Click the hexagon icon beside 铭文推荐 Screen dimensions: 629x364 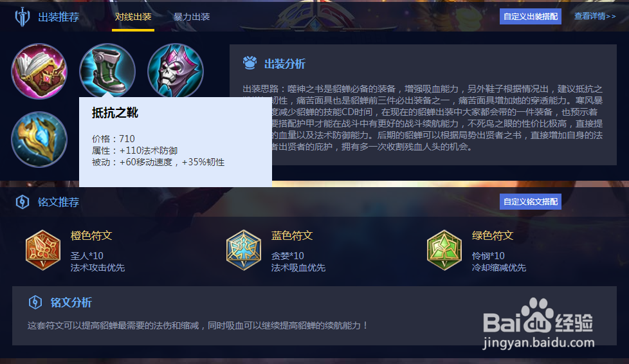(x=23, y=202)
